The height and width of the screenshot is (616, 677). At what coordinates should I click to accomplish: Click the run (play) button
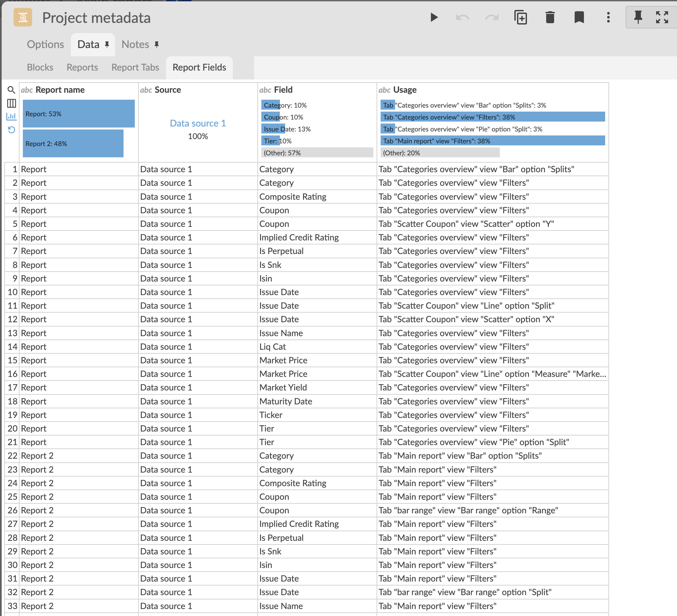[x=434, y=17]
